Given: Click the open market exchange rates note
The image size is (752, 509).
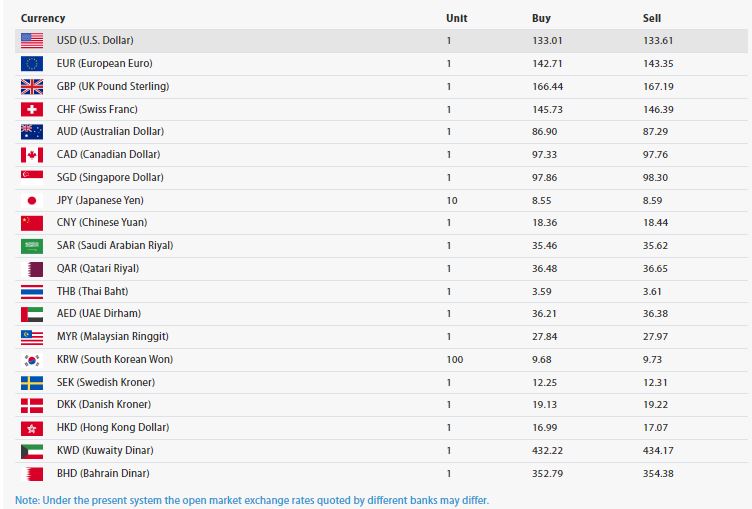Looking at the screenshot, I should click(x=252, y=499).
